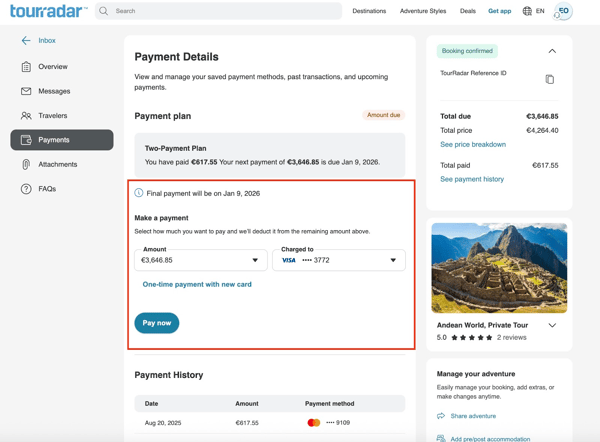This screenshot has width=600, height=442.
Task: Expand the Andean World tour details
Action: (x=552, y=325)
